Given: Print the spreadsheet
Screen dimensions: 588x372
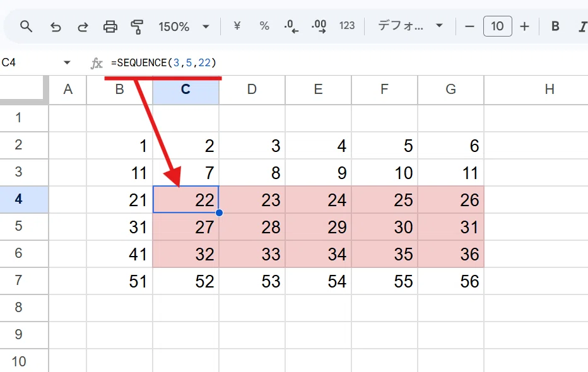Looking at the screenshot, I should [110, 26].
